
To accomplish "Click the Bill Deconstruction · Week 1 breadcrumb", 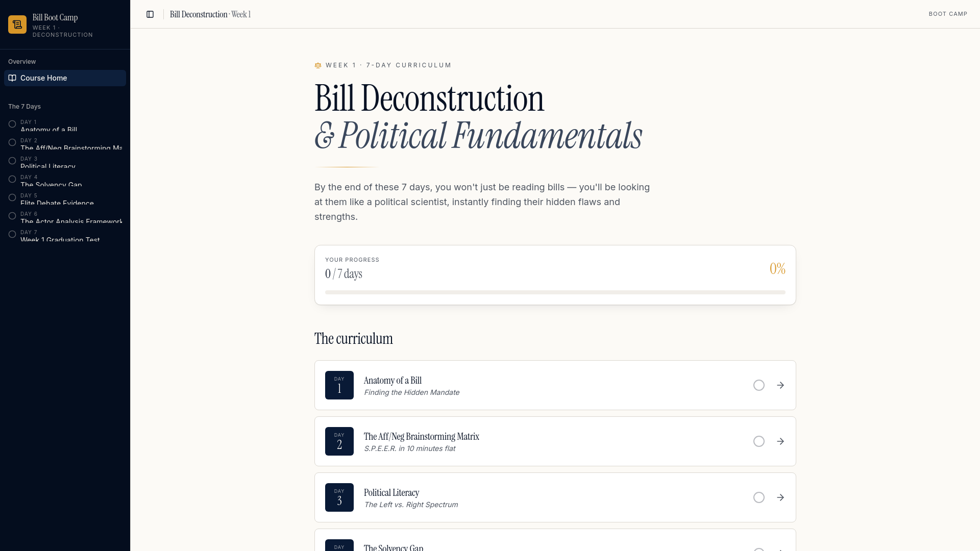I will 210,14.
